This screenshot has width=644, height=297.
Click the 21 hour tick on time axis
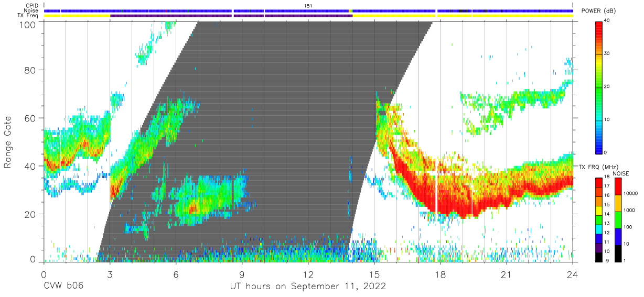[x=506, y=274]
